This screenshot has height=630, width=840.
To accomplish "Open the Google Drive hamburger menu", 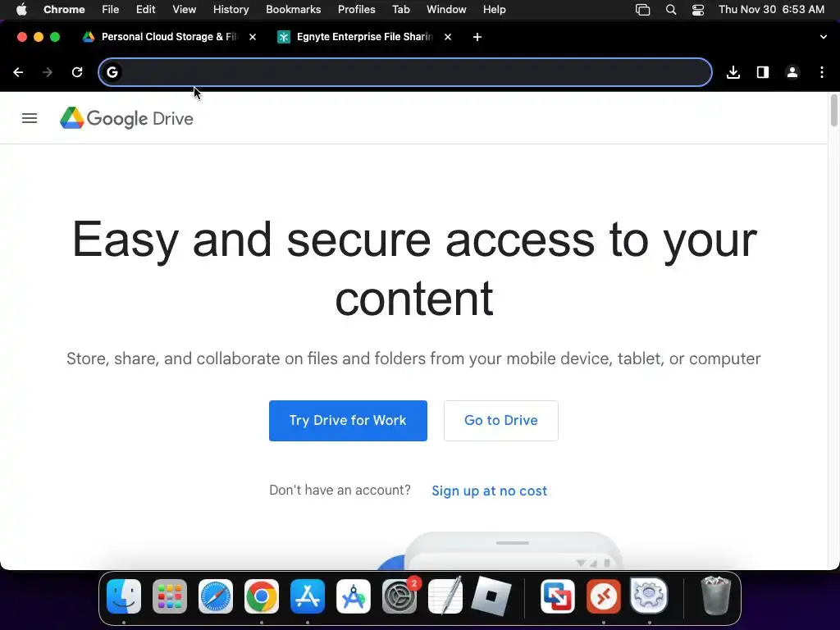I will (x=30, y=118).
